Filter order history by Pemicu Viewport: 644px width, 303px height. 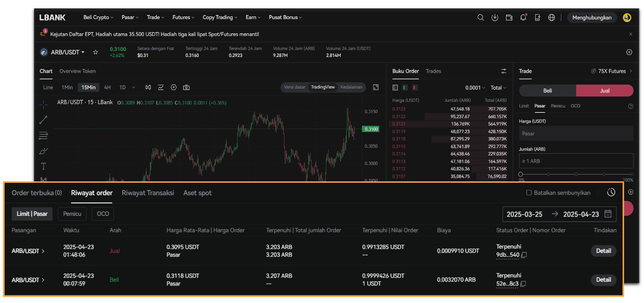tap(72, 214)
